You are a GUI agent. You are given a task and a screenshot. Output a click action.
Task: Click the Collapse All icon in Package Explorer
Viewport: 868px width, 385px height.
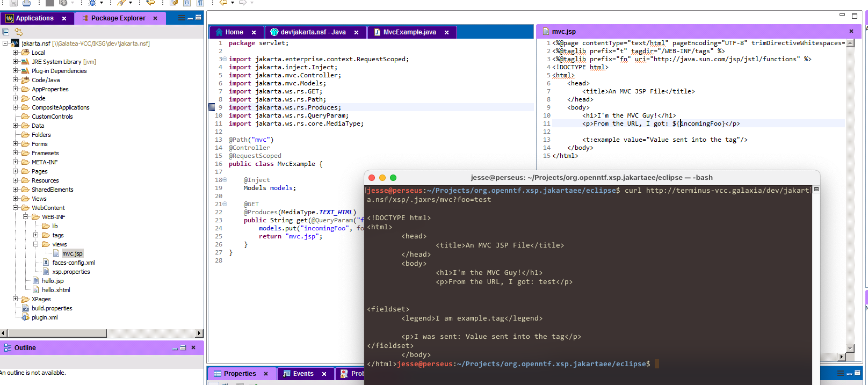pyautogui.click(x=6, y=32)
